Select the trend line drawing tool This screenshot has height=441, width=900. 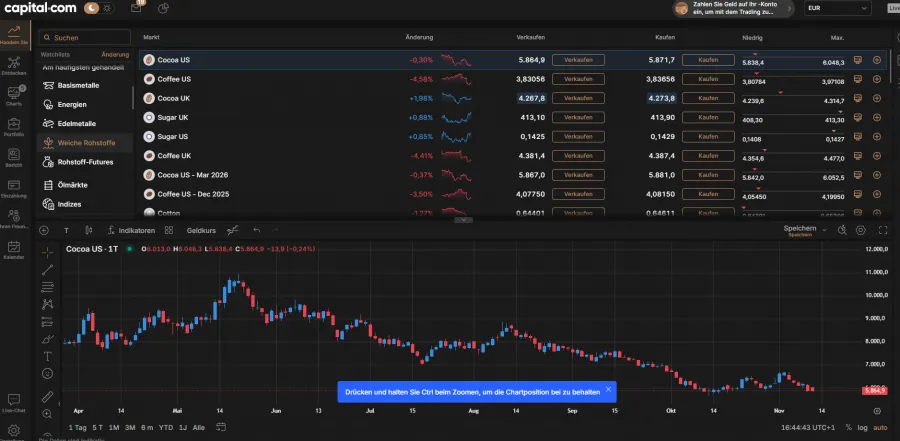48,270
